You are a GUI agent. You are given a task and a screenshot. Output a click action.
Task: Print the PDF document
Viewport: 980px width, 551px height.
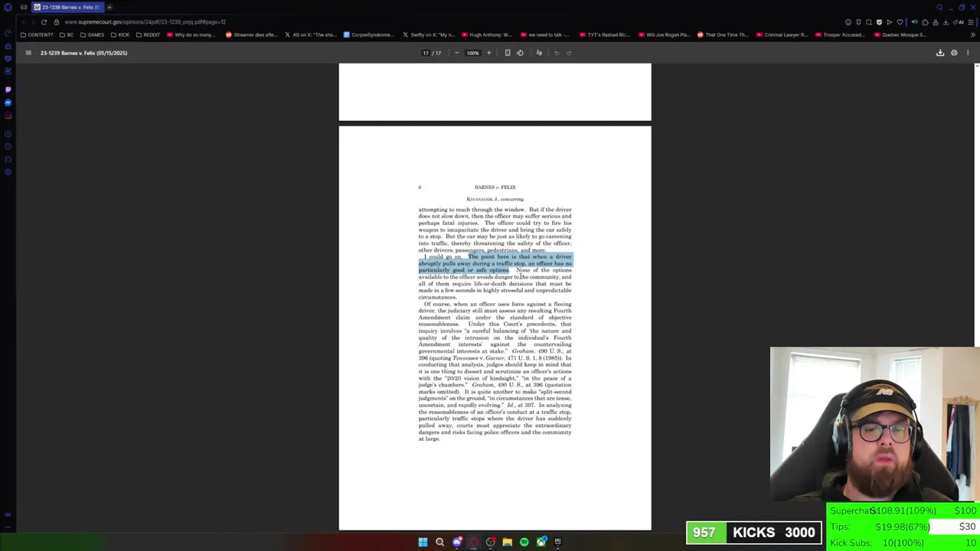click(x=954, y=53)
